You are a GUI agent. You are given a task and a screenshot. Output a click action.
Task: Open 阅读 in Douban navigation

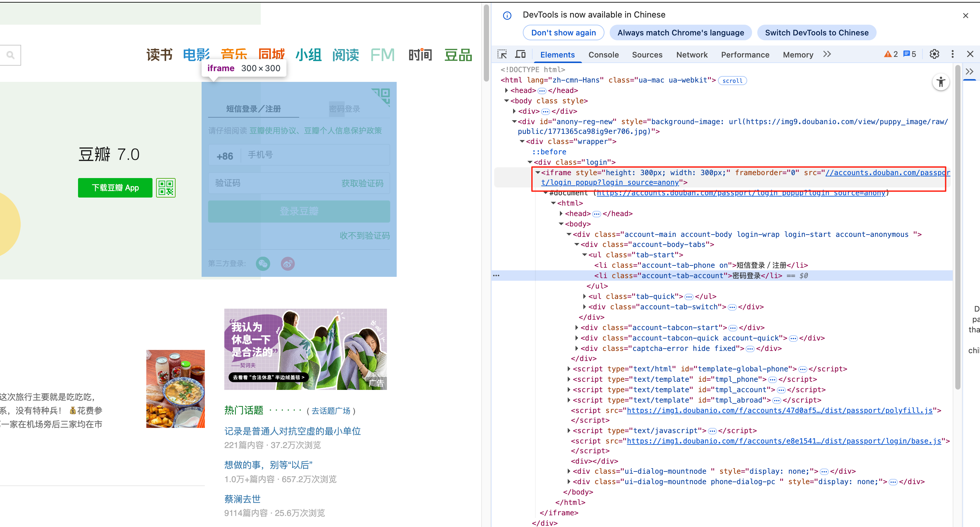(x=346, y=55)
